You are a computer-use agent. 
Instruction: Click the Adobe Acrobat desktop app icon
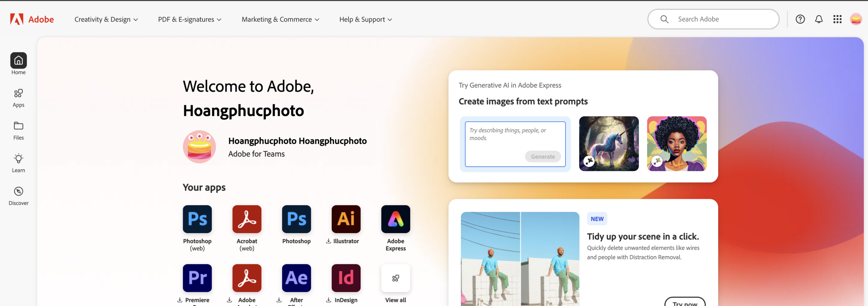(x=247, y=278)
